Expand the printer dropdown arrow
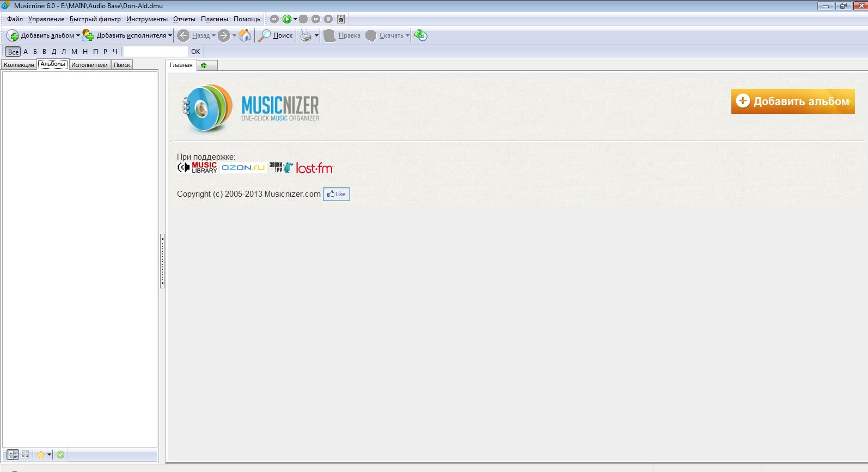The width and height of the screenshot is (868, 472). pyautogui.click(x=316, y=35)
